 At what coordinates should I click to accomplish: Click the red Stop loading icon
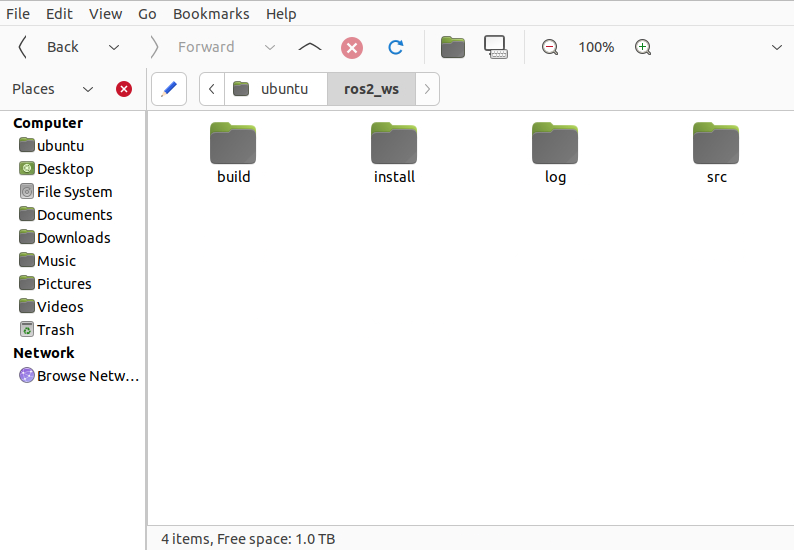pos(352,47)
